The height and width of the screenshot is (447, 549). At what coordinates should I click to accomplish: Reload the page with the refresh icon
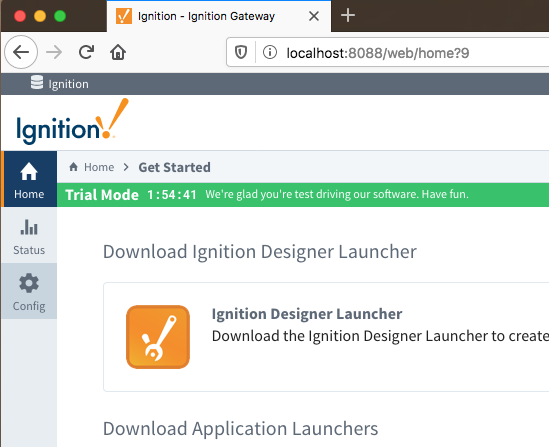click(86, 52)
